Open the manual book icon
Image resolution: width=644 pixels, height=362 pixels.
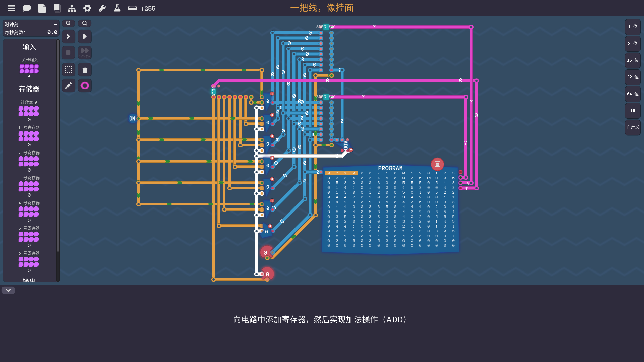pos(57,8)
